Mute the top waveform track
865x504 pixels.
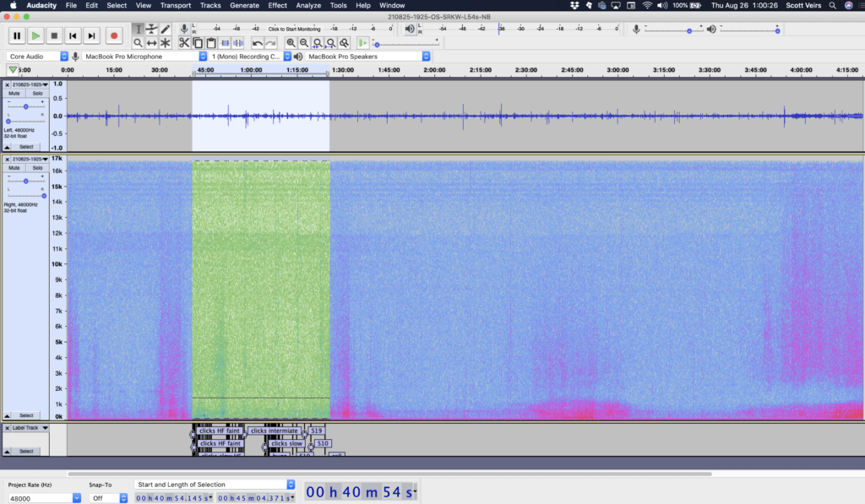14,93
